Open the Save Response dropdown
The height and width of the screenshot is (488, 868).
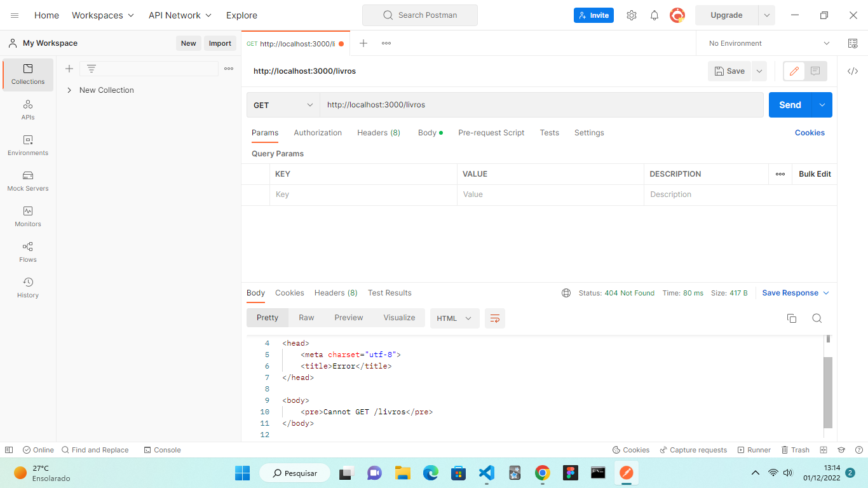coord(796,293)
